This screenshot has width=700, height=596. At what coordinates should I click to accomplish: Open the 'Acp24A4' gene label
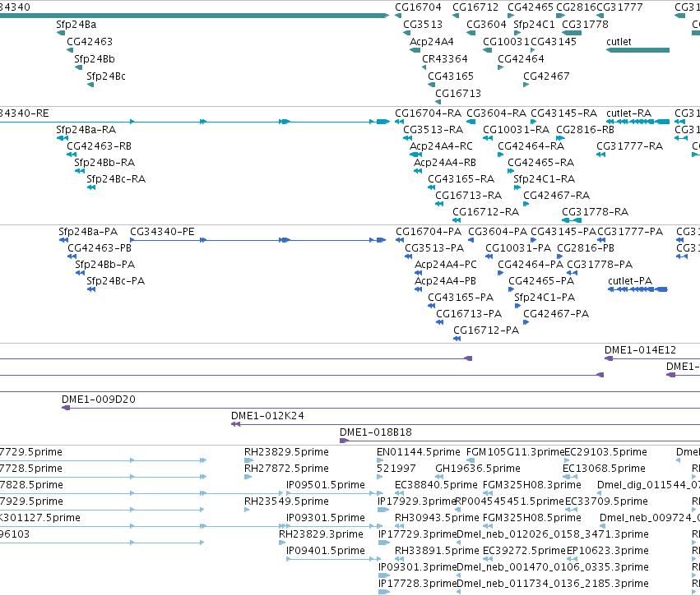431,42
